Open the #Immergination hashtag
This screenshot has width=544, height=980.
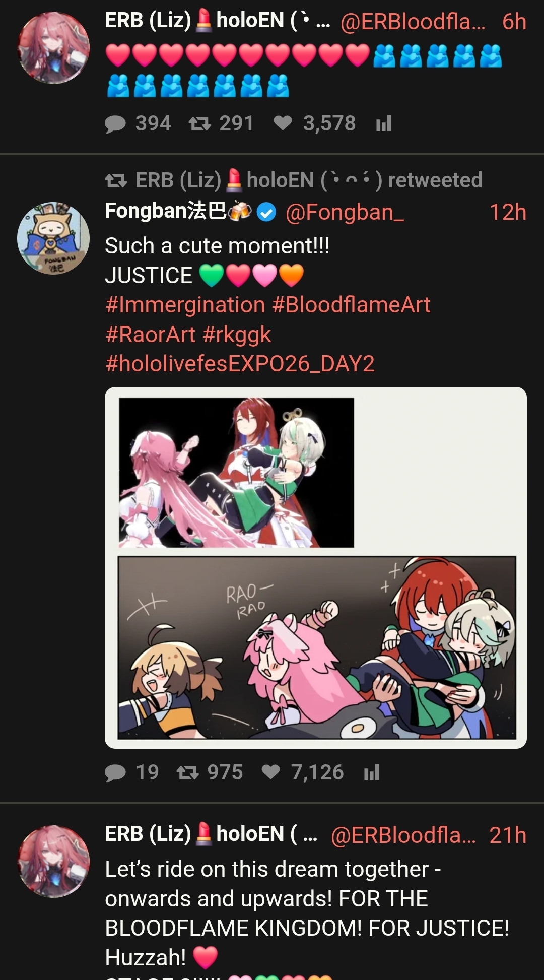tap(185, 305)
